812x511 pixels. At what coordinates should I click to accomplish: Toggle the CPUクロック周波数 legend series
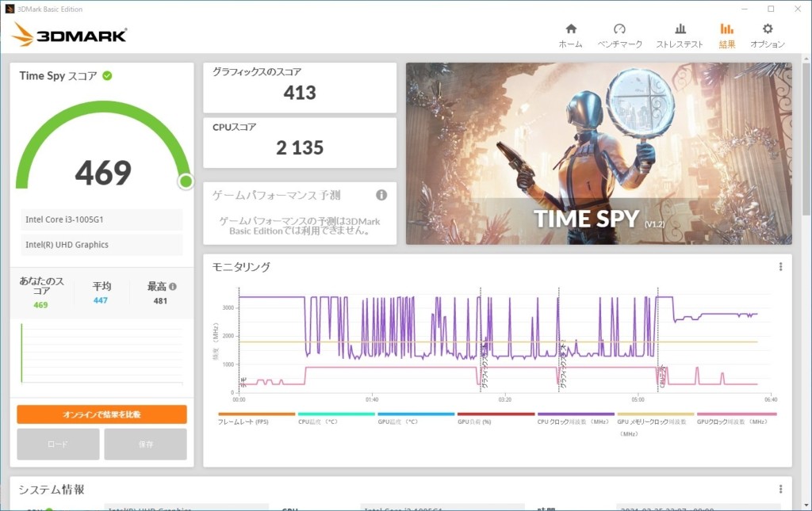coord(576,418)
